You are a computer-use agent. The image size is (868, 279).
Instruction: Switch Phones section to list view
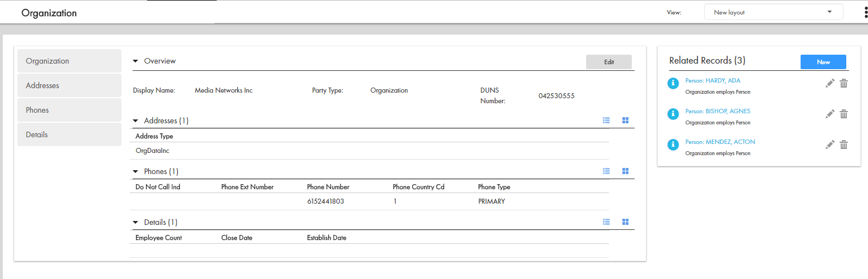607,171
